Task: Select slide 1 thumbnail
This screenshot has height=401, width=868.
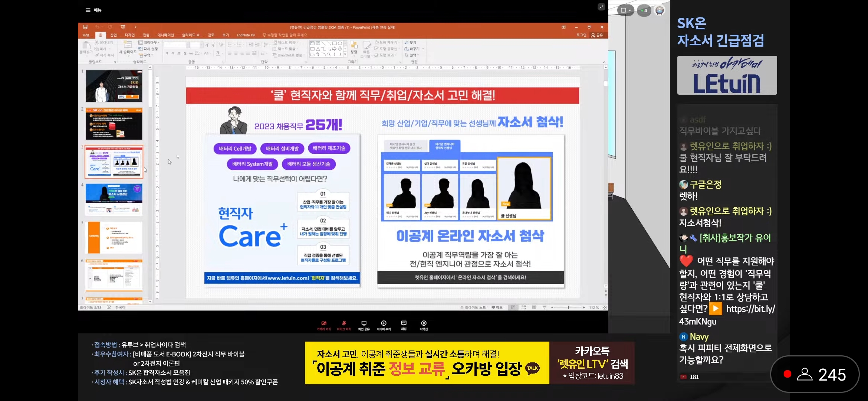Action: pyautogui.click(x=114, y=86)
